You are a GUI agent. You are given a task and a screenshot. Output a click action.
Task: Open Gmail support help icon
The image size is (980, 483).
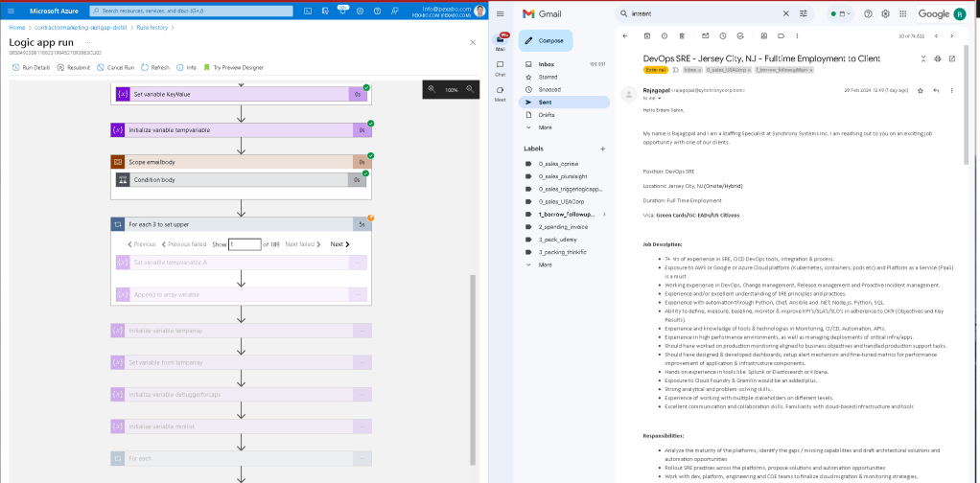click(x=868, y=13)
